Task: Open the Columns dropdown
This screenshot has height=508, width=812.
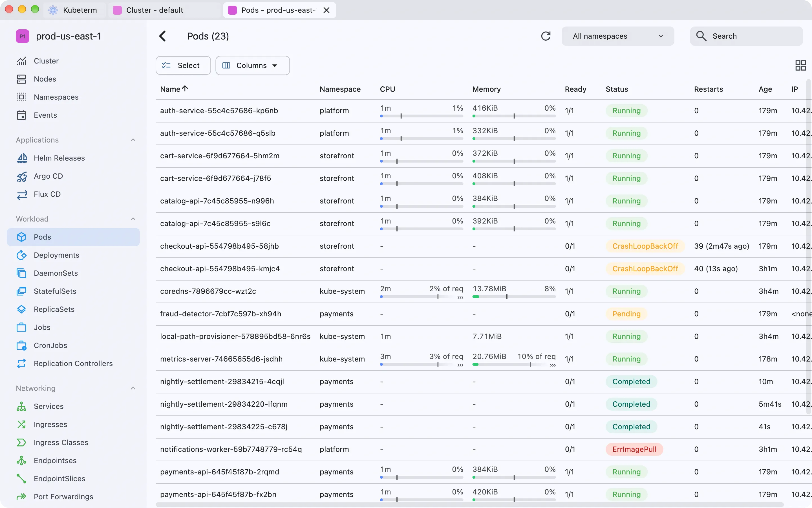Action: [x=253, y=65]
